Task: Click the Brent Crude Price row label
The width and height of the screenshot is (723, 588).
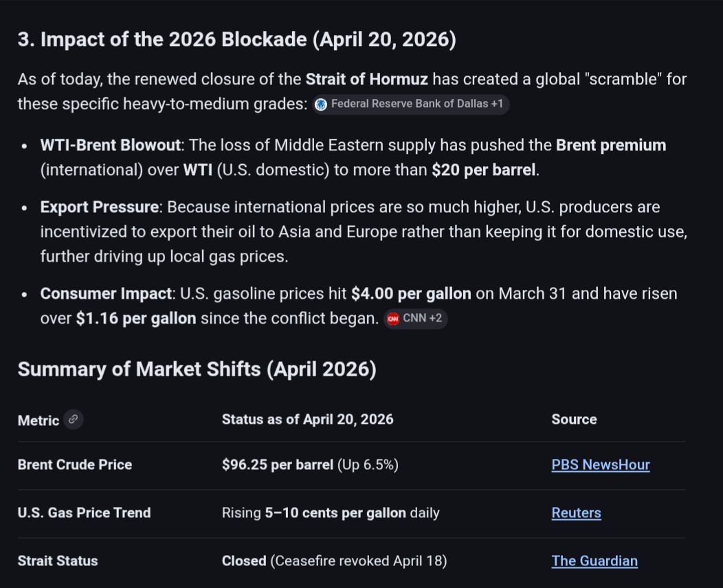Action: pos(74,465)
